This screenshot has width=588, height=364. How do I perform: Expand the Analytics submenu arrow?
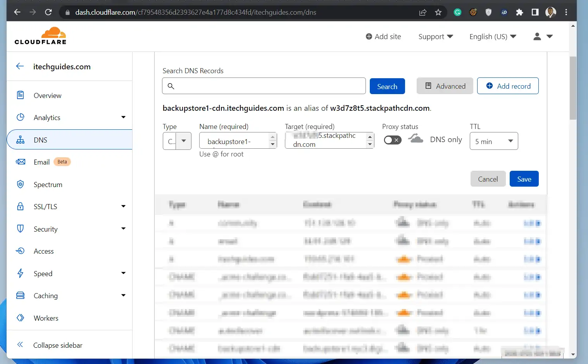click(123, 117)
